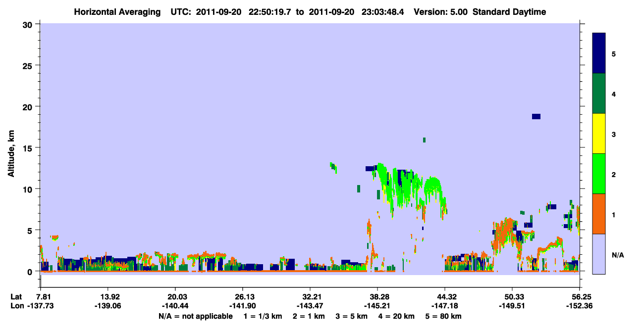This screenshot has width=644, height=330.
Task: Click the 'Lon' axis row label
Action: point(17,306)
